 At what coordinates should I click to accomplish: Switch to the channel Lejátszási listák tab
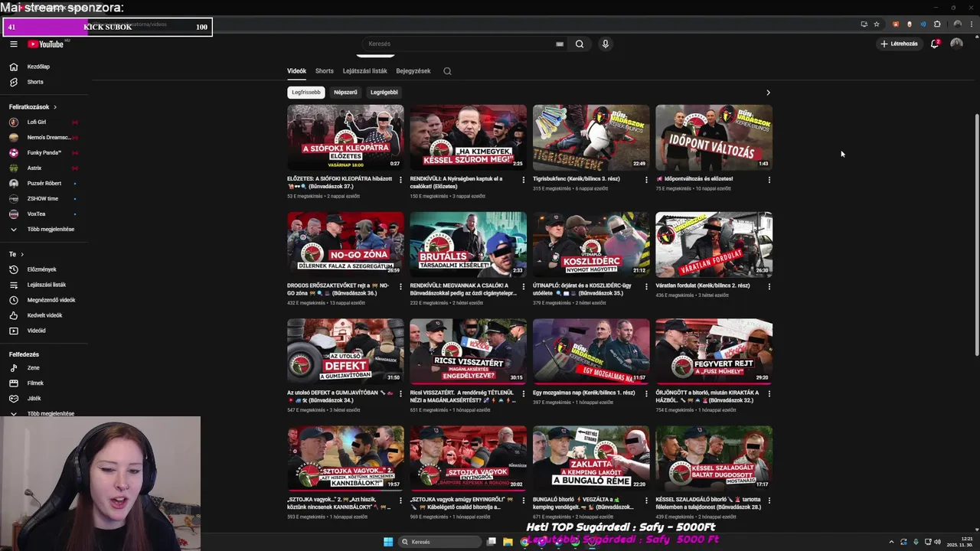coord(364,71)
